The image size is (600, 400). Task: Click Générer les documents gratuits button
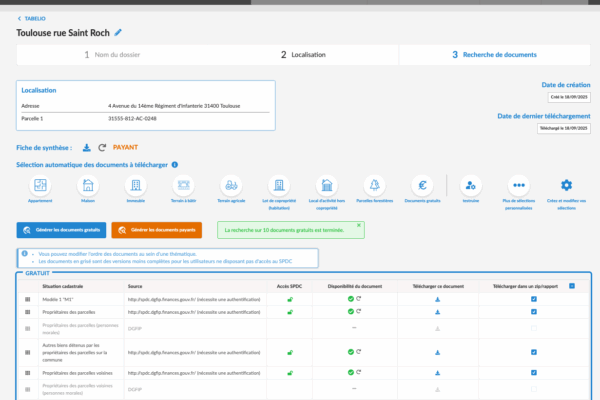[61, 230]
